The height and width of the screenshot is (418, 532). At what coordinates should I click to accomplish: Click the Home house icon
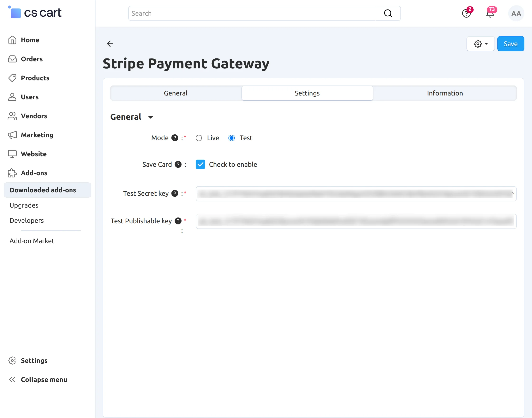[12, 40]
